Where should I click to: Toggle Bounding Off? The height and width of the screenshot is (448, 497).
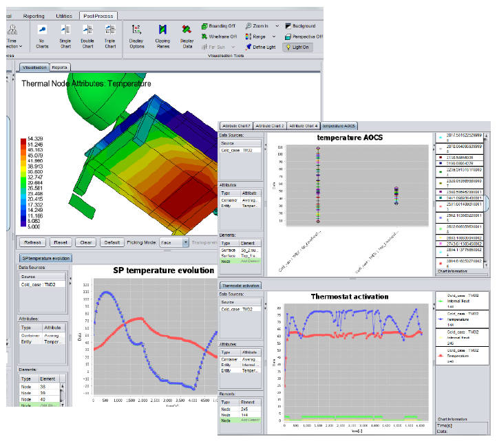click(x=219, y=26)
